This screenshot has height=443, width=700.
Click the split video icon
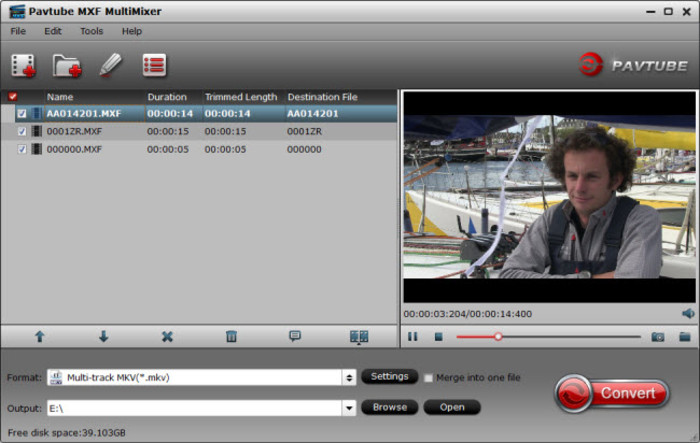(359, 337)
